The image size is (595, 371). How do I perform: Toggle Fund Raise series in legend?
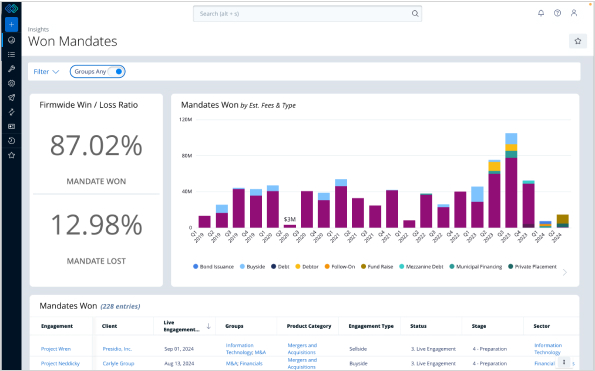coord(377,267)
